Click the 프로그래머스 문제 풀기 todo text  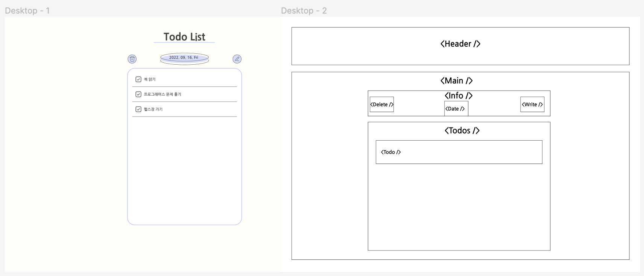tap(163, 94)
